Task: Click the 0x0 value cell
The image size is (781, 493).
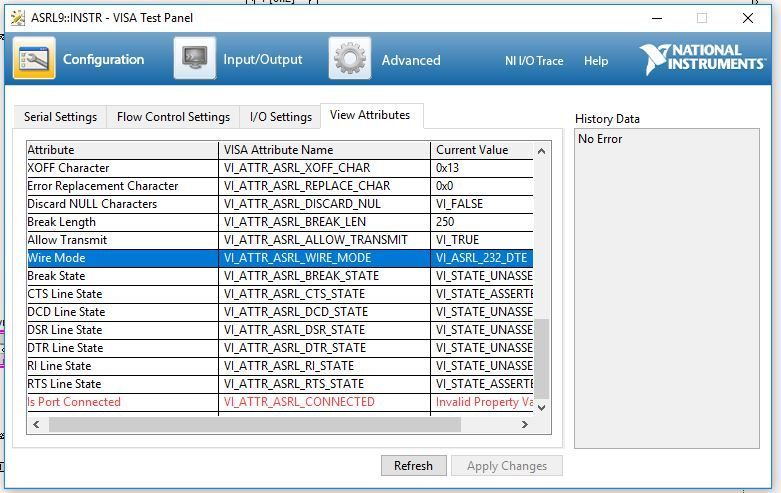Action: [x=482, y=186]
